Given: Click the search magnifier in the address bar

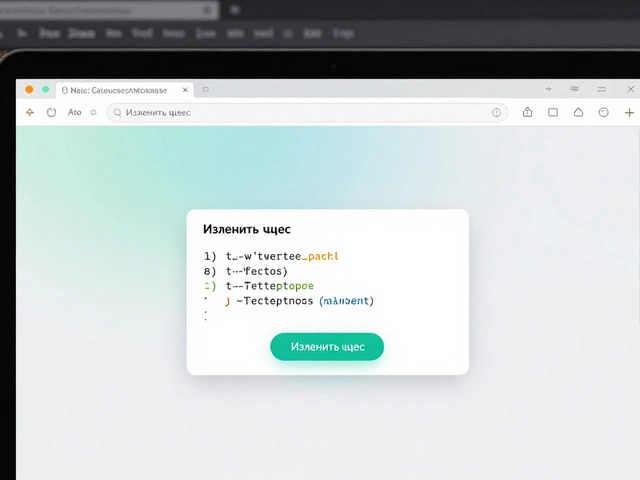Looking at the screenshot, I should (x=117, y=113).
